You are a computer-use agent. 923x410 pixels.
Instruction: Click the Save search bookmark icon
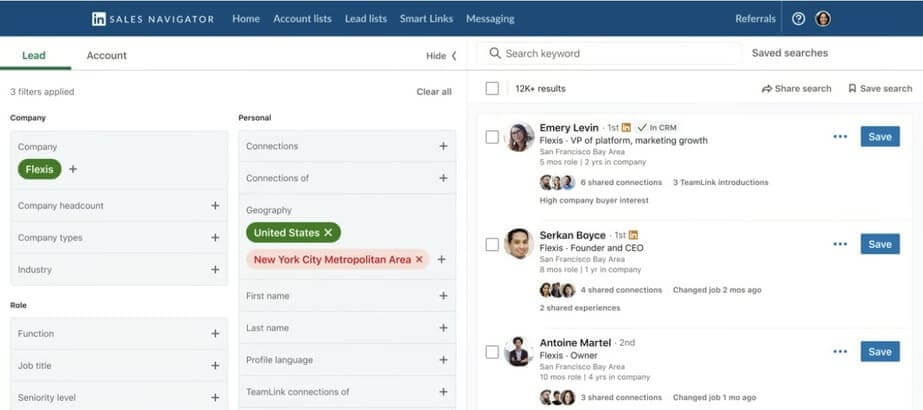[852, 89]
